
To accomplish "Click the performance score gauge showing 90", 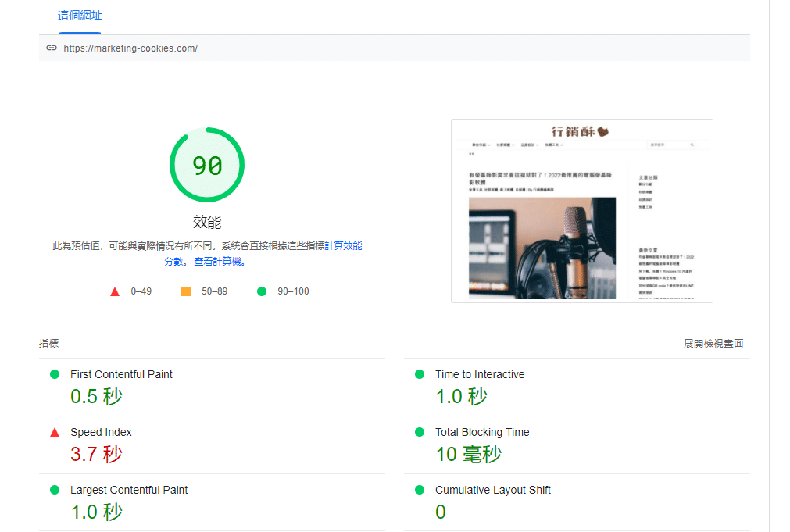I will 207,165.
